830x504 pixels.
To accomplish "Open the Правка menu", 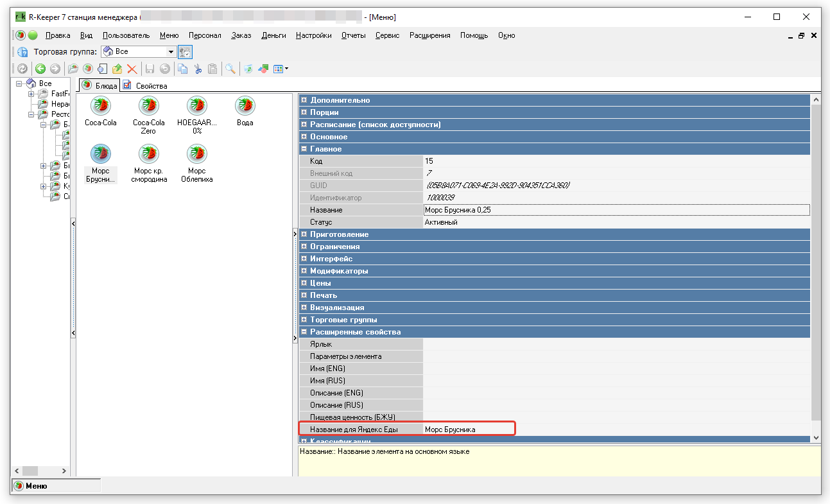I will coord(58,35).
